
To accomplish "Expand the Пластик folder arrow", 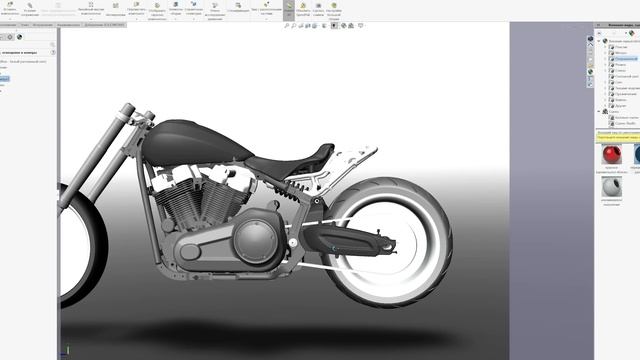I will [605, 47].
